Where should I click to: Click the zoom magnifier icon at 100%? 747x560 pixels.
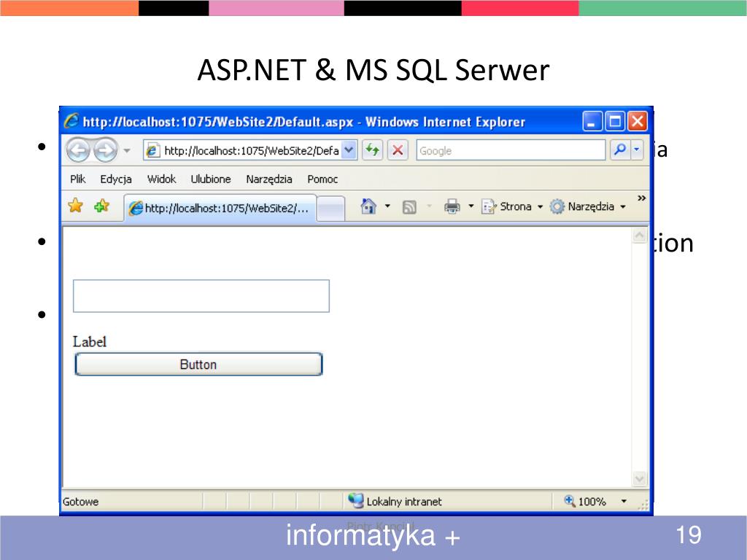569,500
